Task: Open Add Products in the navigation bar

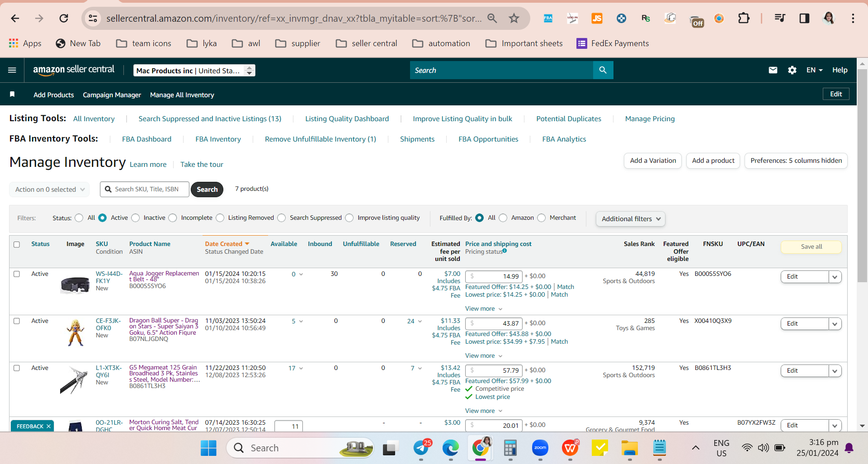Action: click(54, 95)
